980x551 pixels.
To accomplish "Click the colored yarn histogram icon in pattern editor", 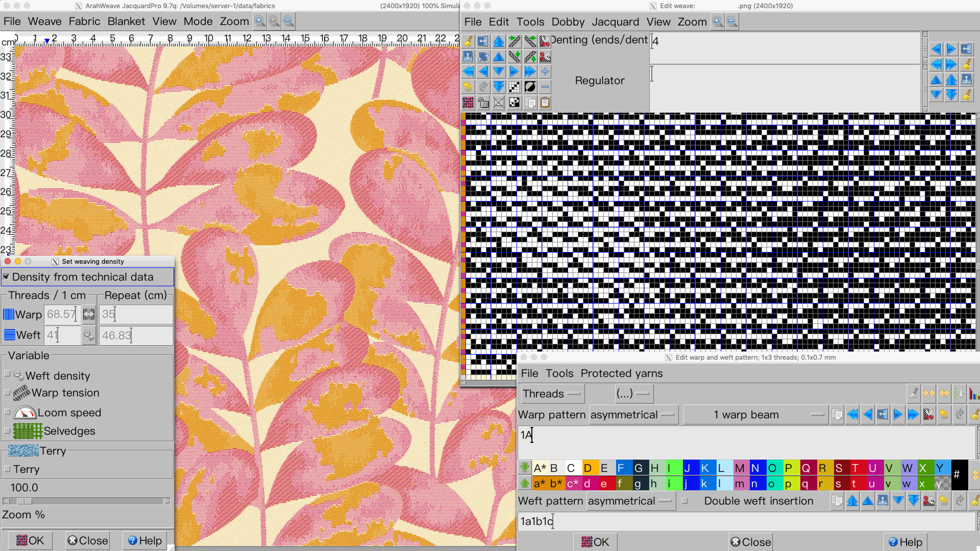I will pyautogui.click(x=974, y=394).
